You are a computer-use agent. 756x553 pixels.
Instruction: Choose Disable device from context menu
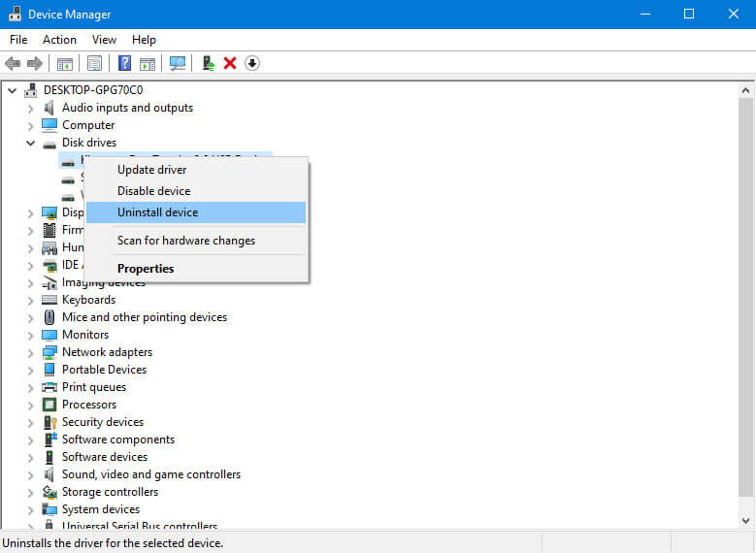[x=196, y=191]
